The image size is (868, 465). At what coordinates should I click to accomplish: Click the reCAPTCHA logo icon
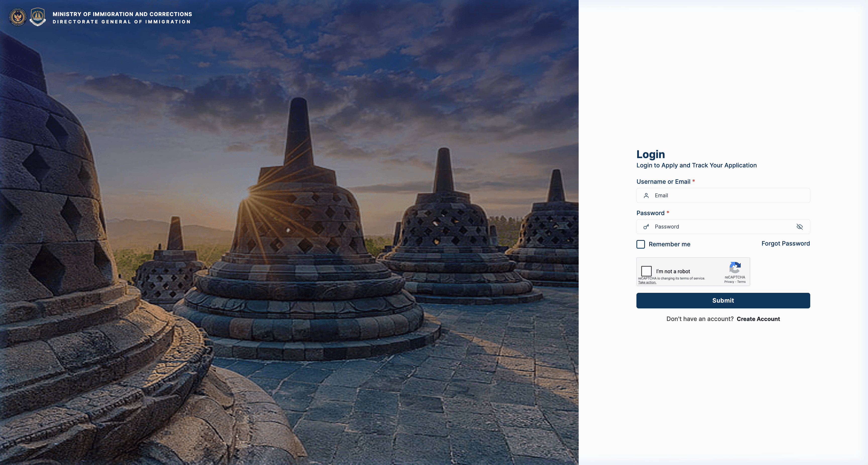(x=735, y=268)
